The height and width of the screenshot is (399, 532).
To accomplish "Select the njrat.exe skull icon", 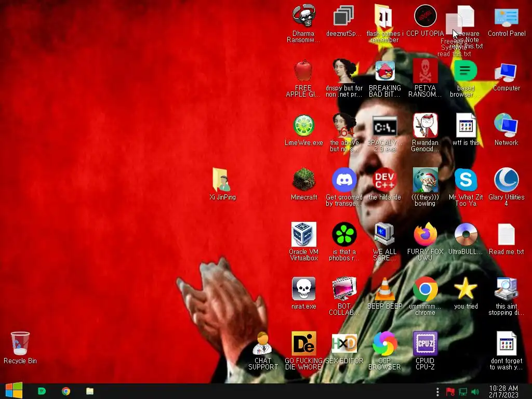I will click(303, 289).
